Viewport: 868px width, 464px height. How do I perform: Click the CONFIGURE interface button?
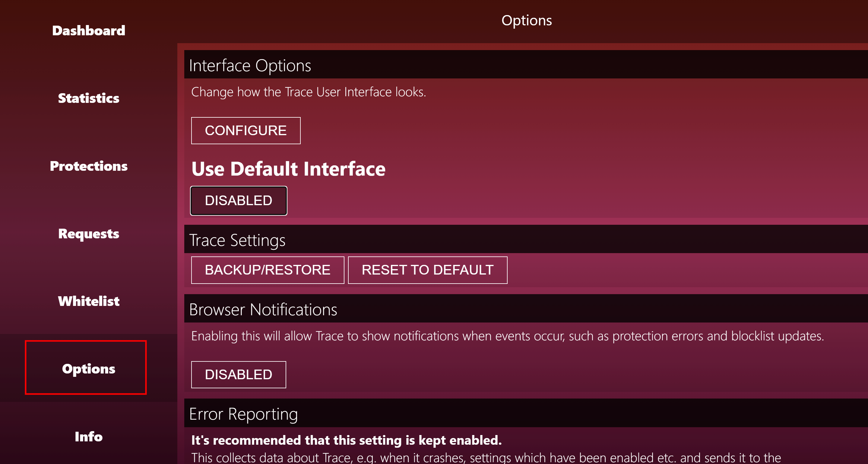click(246, 131)
